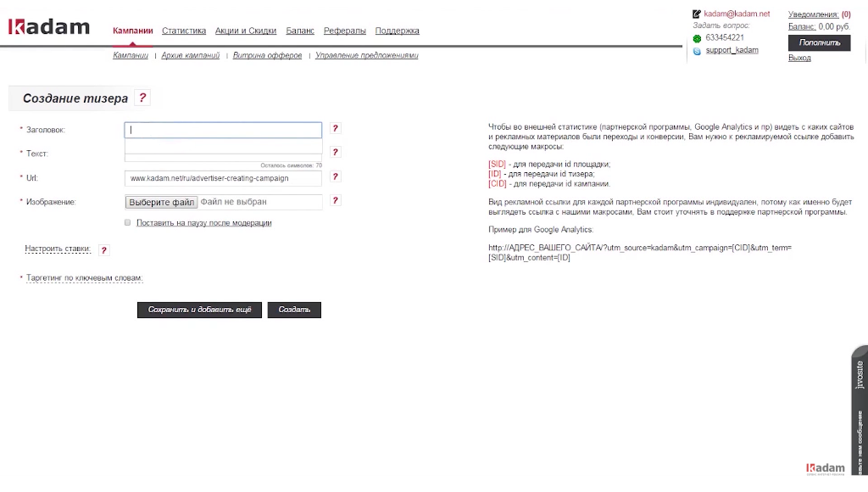The width and height of the screenshot is (868, 492).
Task: Click the edit profile icon by email
Action: pos(697,14)
